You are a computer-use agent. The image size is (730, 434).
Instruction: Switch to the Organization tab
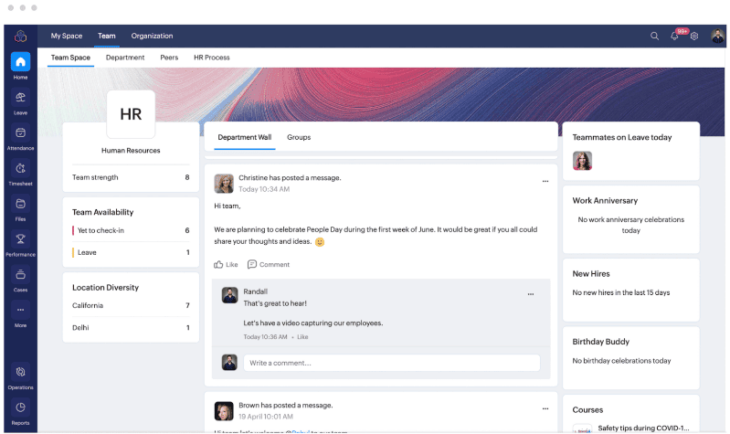pyautogui.click(x=152, y=36)
